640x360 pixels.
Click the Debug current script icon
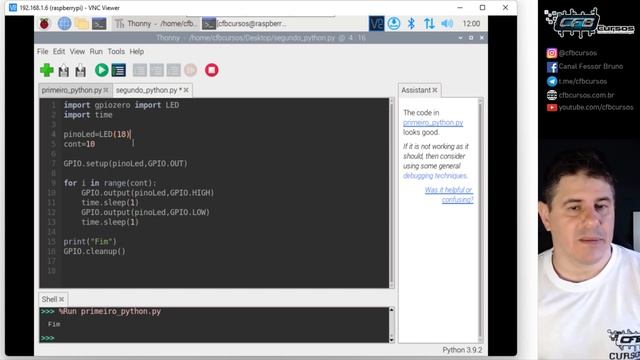[119, 70]
